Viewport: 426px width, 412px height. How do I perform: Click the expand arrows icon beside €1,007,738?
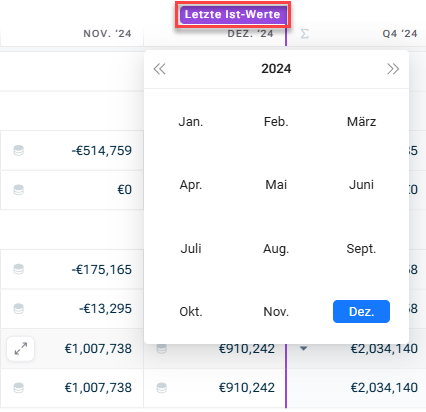click(x=21, y=349)
